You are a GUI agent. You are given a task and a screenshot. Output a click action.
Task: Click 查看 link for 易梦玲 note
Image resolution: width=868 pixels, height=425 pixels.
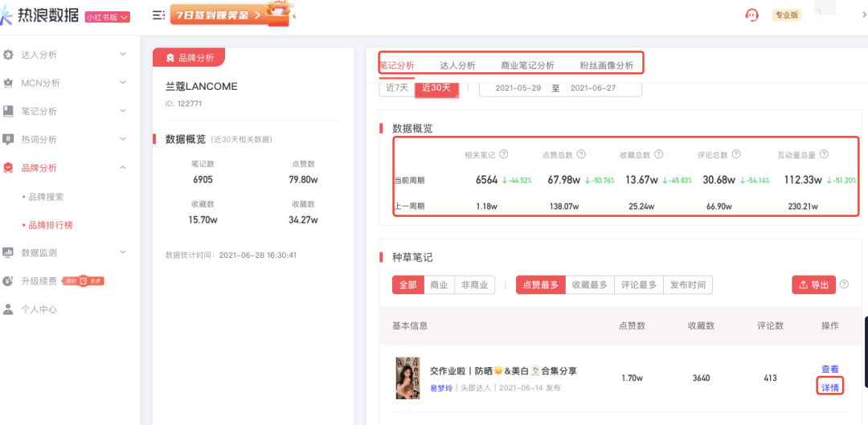pyautogui.click(x=829, y=369)
